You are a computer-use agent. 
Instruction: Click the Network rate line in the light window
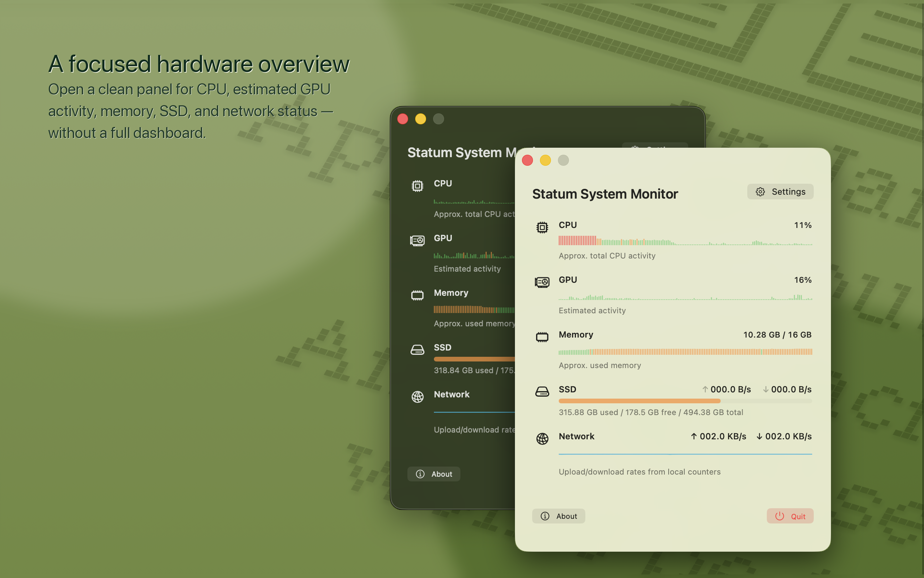pyautogui.click(x=685, y=454)
